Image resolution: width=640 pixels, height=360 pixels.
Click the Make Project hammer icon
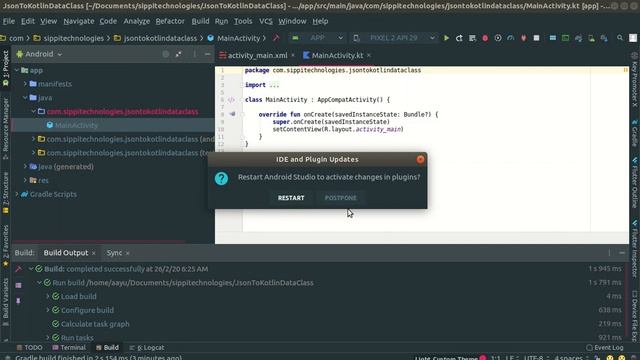point(276,38)
